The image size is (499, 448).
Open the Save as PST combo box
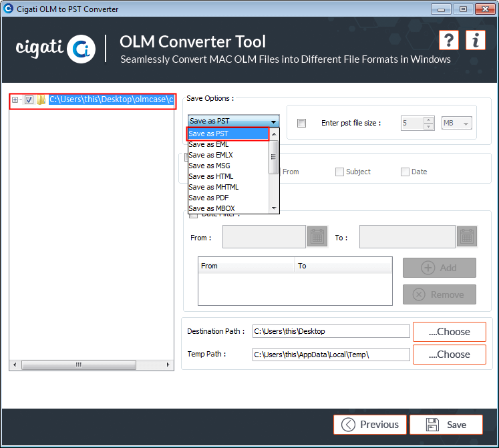tap(233, 121)
